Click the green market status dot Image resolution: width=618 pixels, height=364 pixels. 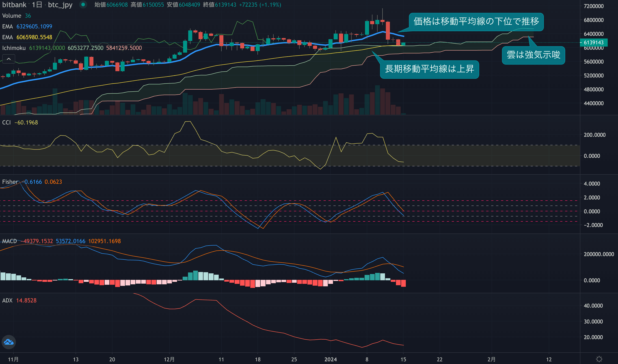pos(83,4)
